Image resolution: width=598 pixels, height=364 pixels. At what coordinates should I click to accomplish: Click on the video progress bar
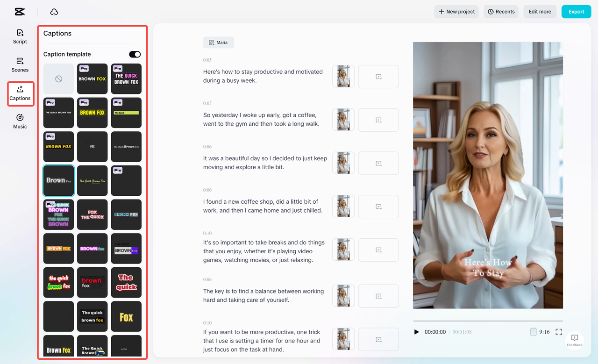(x=488, y=320)
